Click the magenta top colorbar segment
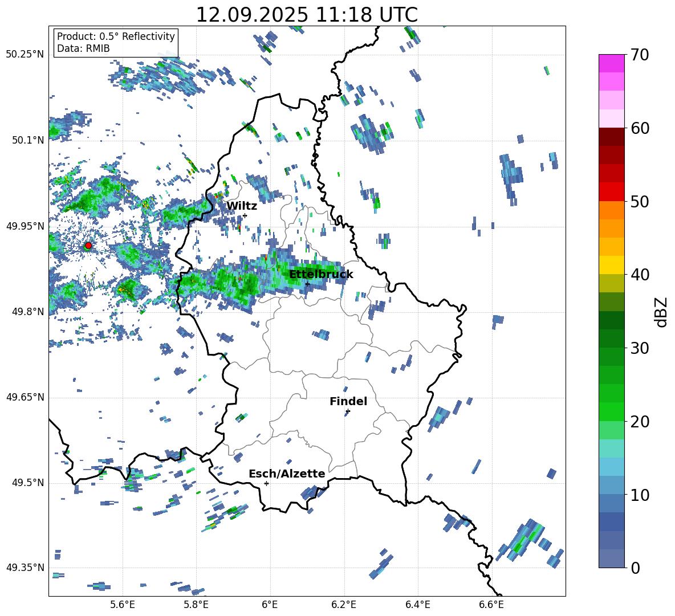 coord(611,63)
